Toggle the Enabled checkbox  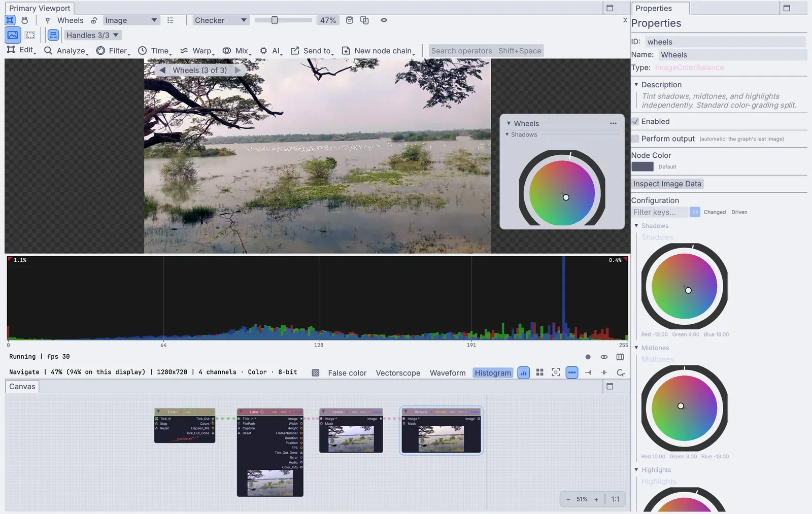(635, 122)
